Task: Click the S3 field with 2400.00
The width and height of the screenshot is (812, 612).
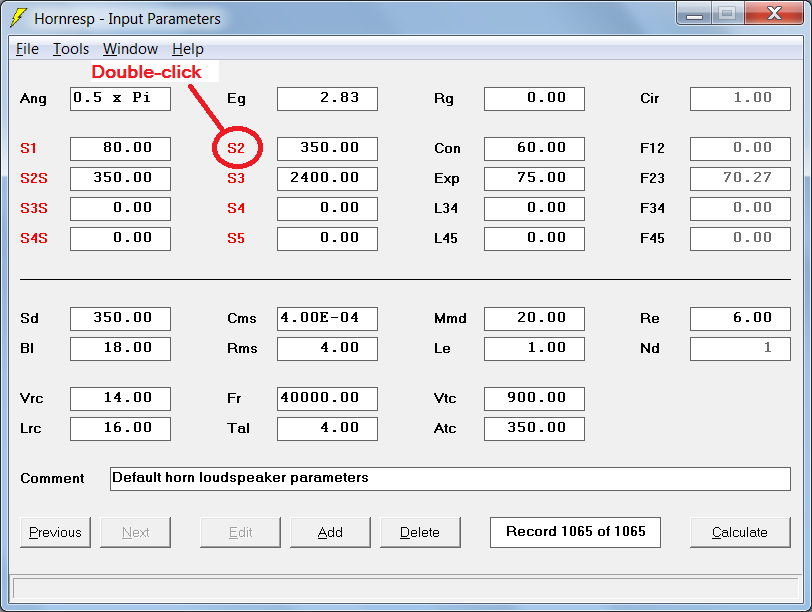Action: pyautogui.click(x=327, y=179)
